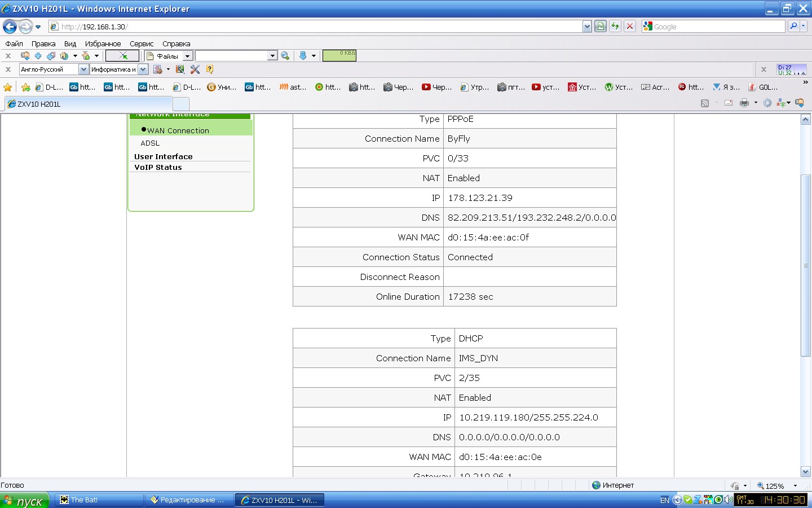Print the page with printer icon
The image size is (812, 508).
744,103
